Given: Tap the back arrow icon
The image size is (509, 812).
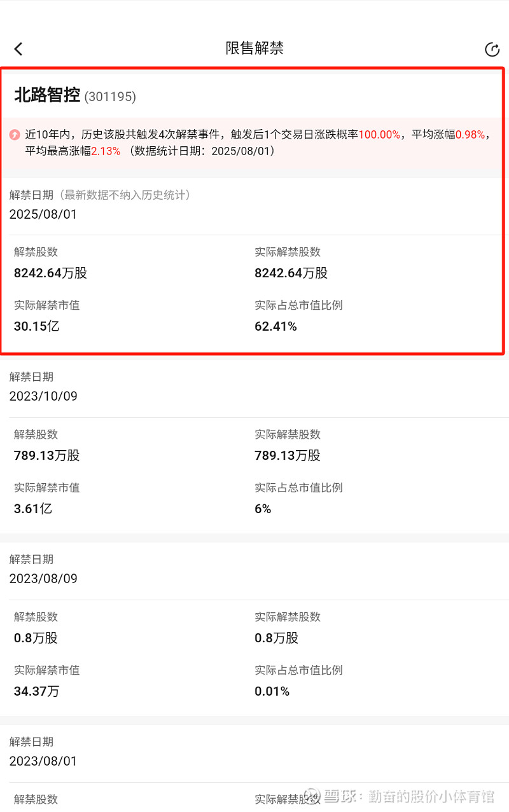Looking at the screenshot, I should [18, 49].
